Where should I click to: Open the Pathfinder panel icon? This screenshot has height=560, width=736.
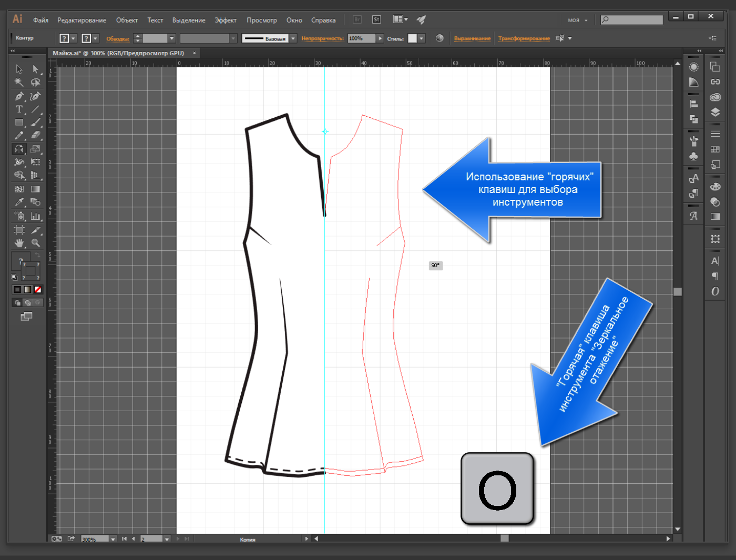click(x=694, y=119)
